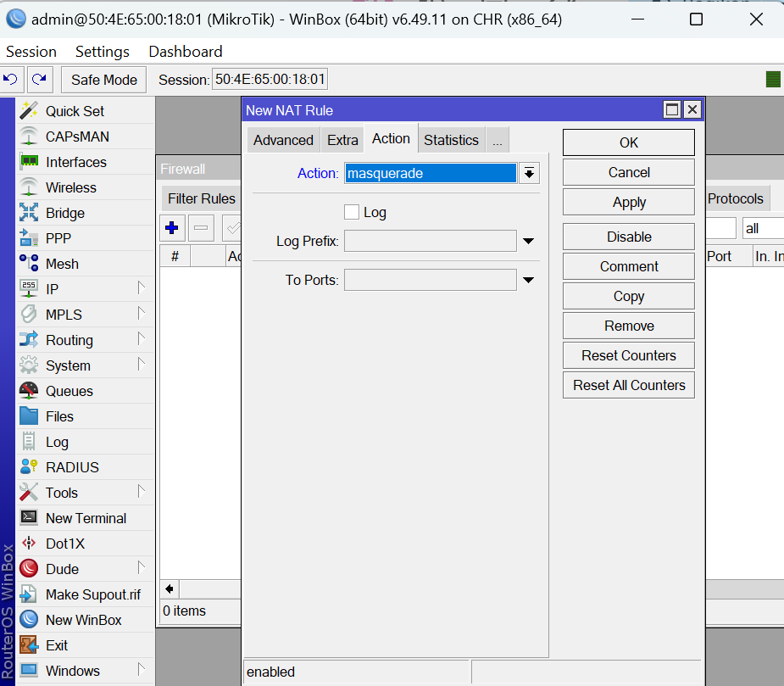Click Reset All Counters button
The width and height of the screenshot is (784, 686).
[629, 385]
